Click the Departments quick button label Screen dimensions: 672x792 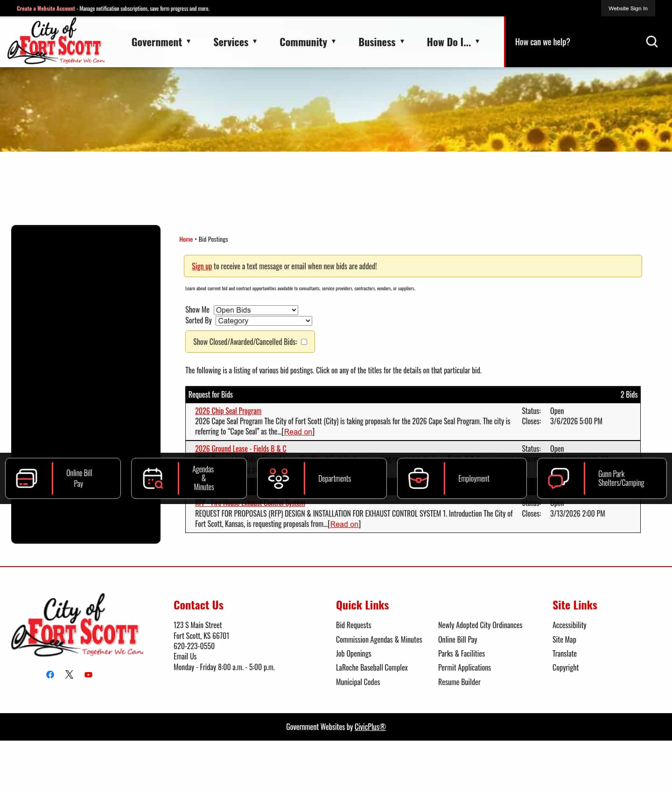[x=335, y=478]
